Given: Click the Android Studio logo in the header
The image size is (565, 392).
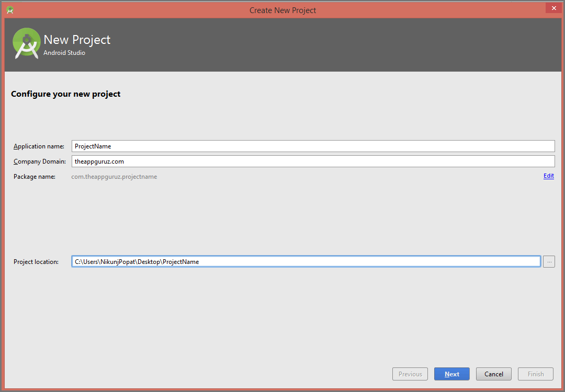Looking at the screenshot, I should (x=26, y=43).
